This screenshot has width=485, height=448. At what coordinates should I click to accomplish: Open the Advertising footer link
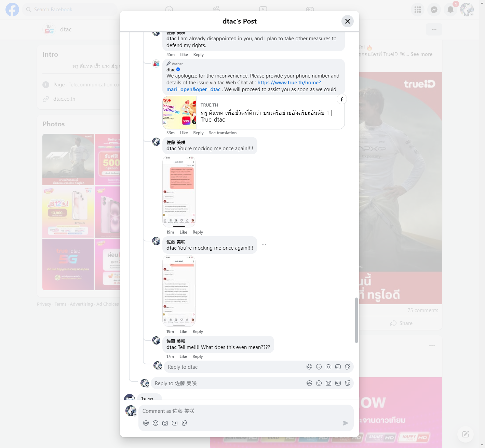[81, 304]
